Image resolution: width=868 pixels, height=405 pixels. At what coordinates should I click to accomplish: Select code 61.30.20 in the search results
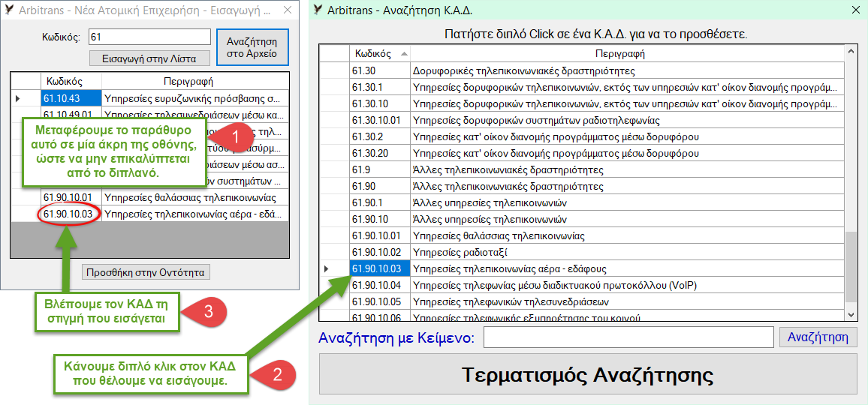pos(380,153)
